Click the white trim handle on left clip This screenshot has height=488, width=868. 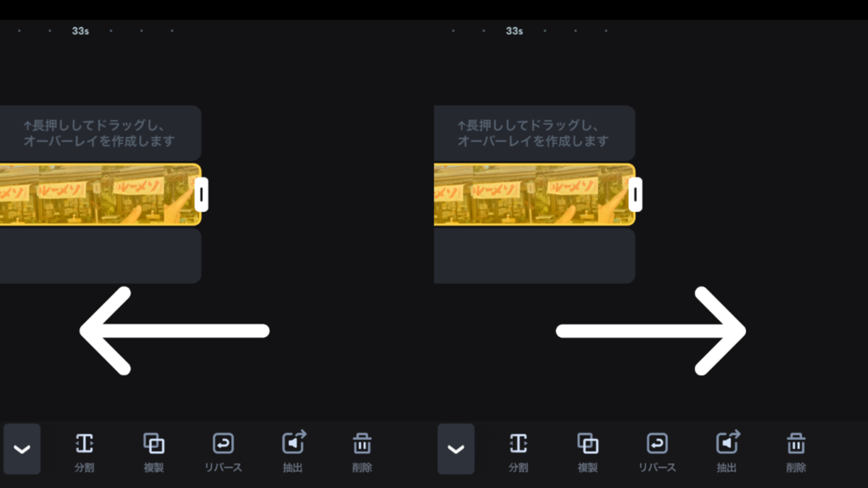click(202, 195)
